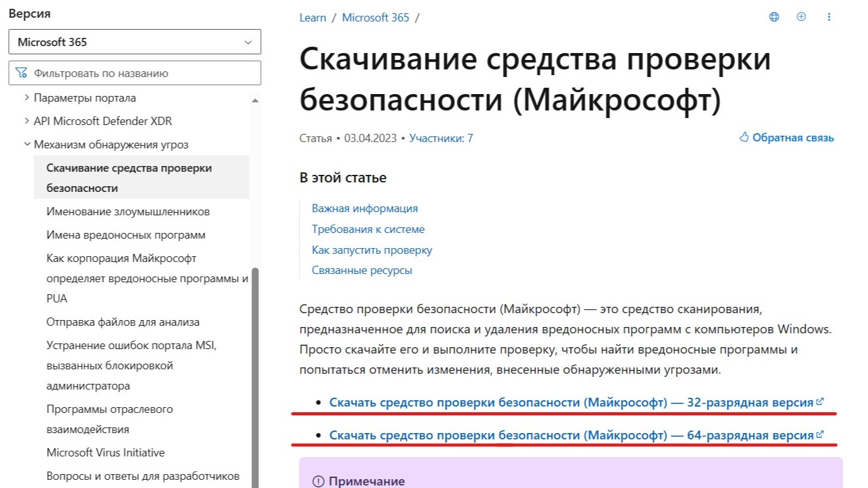Open Microsoft Virus Initiative sidebar item
The image size is (868, 488).
(x=105, y=453)
